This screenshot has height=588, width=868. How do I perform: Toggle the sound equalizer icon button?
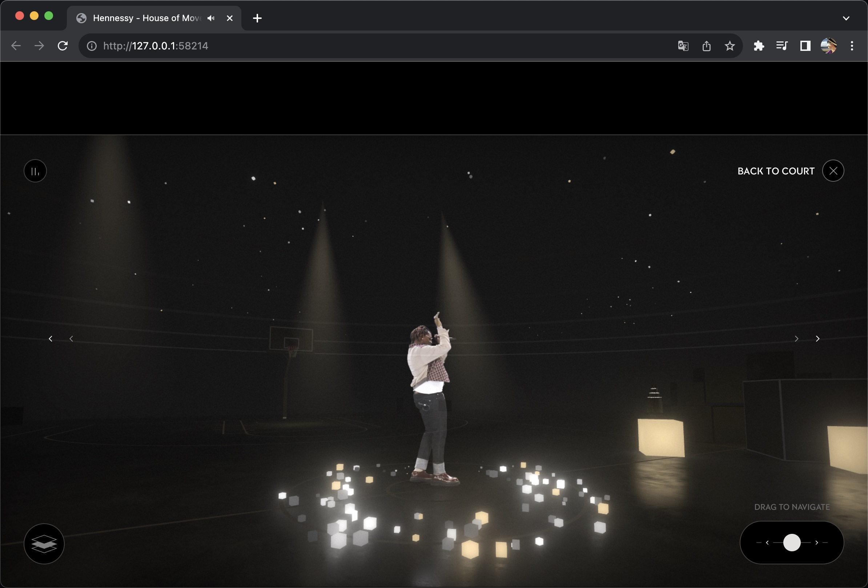(x=35, y=171)
